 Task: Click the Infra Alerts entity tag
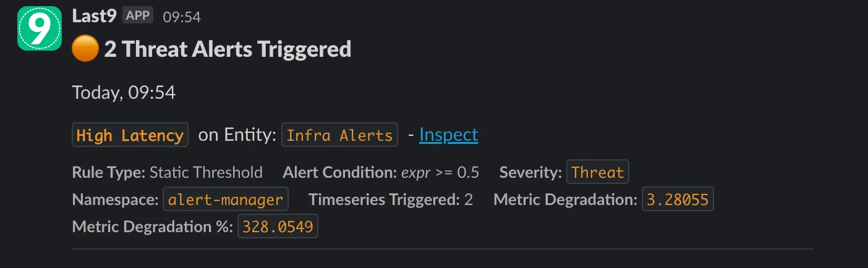339,136
